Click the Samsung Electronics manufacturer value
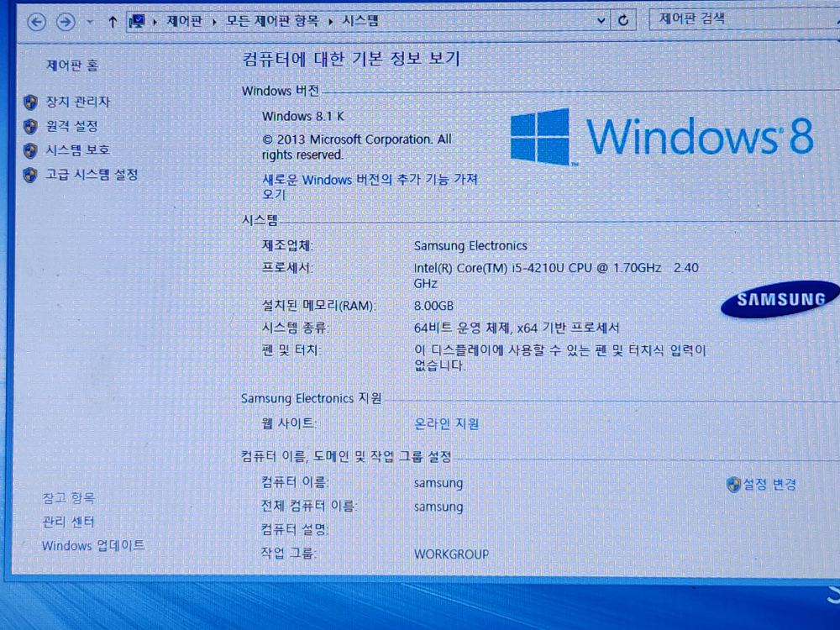Viewport: 840px width, 630px height. click(x=470, y=246)
